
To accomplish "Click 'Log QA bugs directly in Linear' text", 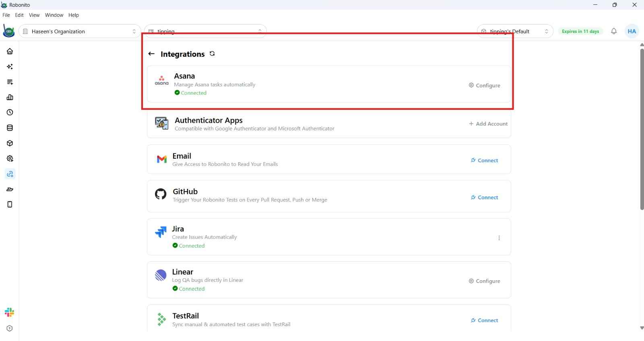I will tap(208, 280).
